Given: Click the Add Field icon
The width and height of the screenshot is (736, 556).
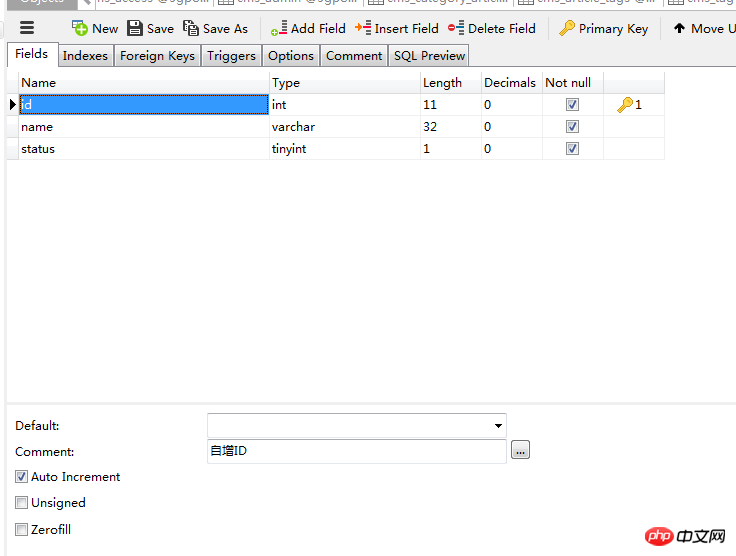Looking at the screenshot, I should click(279, 28).
